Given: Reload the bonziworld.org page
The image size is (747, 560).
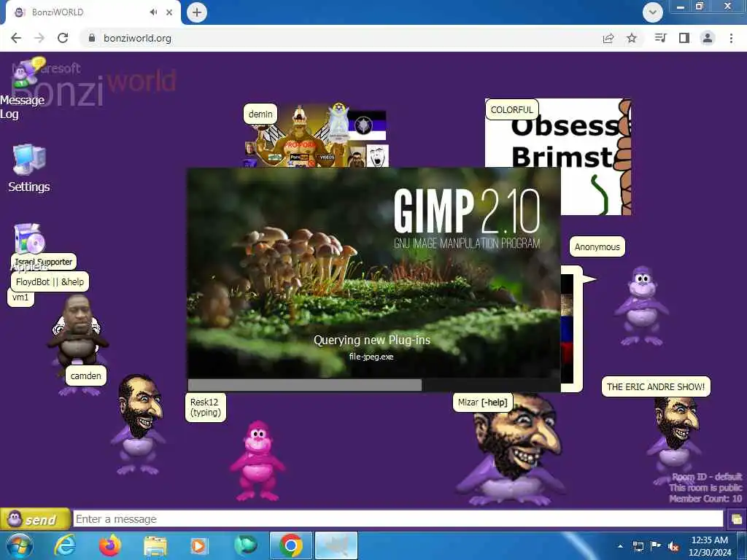Looking at the screenshot, I should coord(63,38).
